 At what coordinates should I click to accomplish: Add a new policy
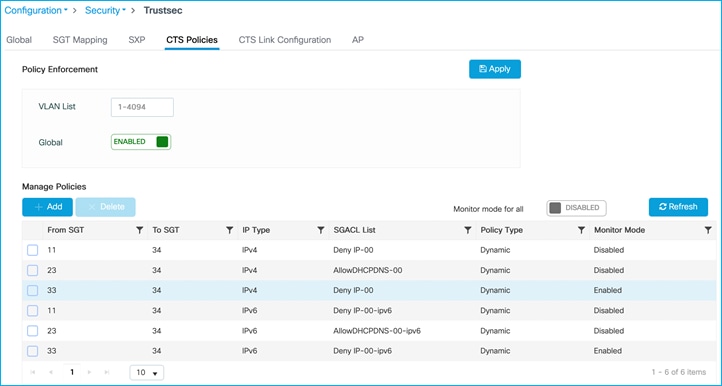[x=47, y=207]
